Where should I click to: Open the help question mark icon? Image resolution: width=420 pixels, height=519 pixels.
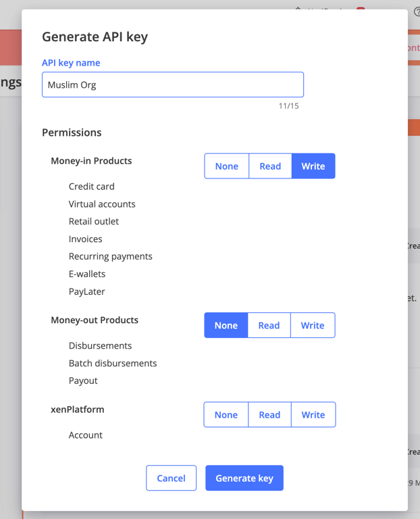[417, 11]
